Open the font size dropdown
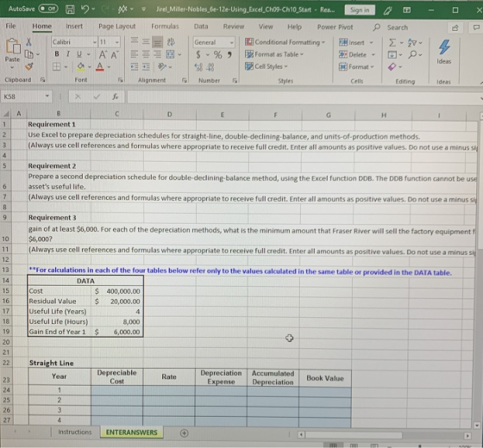Screen dimensions: 483x448 117,42
